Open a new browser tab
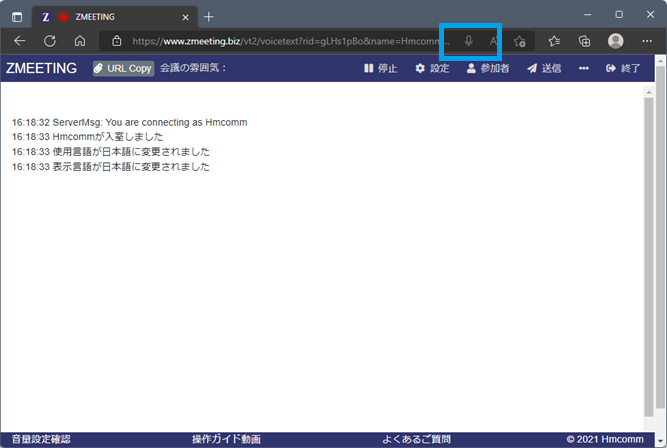Screen dimensions: 667x448 [209, 16]
